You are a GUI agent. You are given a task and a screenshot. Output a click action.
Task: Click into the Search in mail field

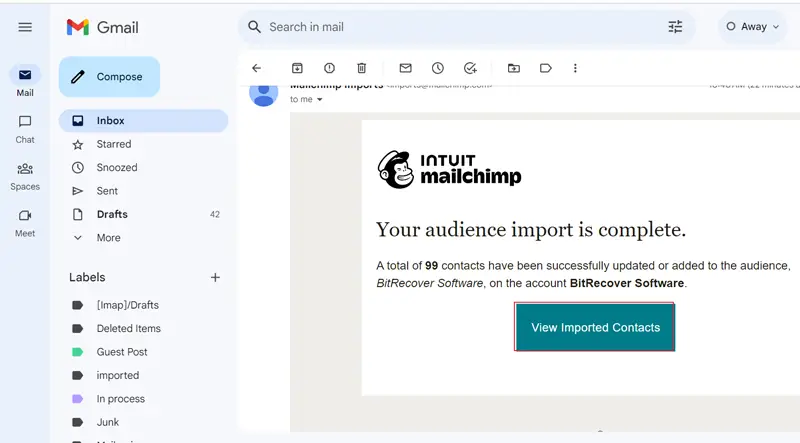[x=450, y=27]
